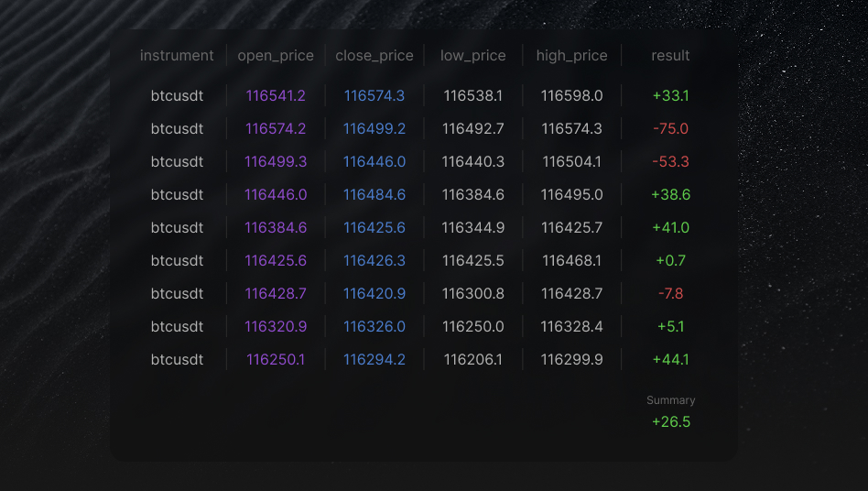
Task: Click the +26.5 summary total
Action: pyautogui.click(x=671, y=421)
